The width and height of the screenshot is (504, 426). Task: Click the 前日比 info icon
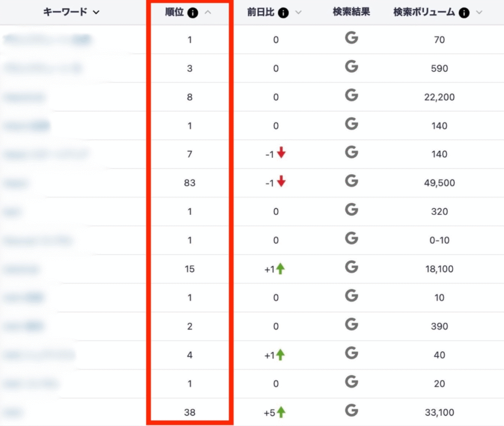[283, 13]
